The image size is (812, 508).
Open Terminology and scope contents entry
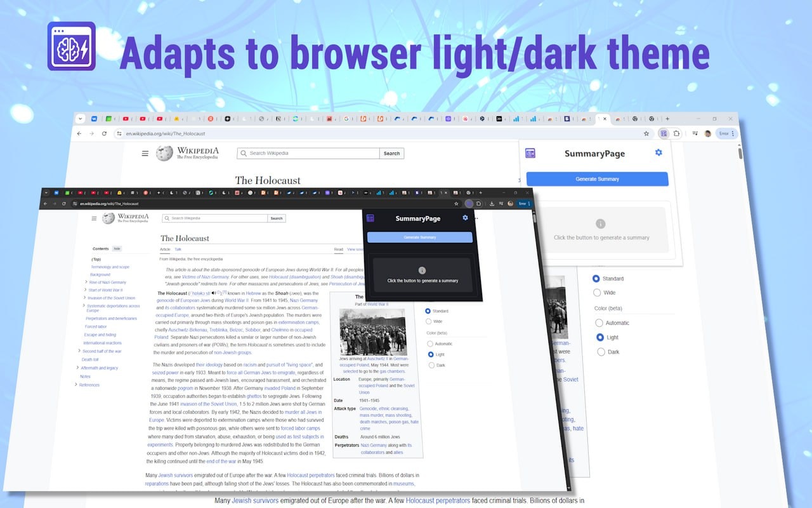(x=110, y=267)
